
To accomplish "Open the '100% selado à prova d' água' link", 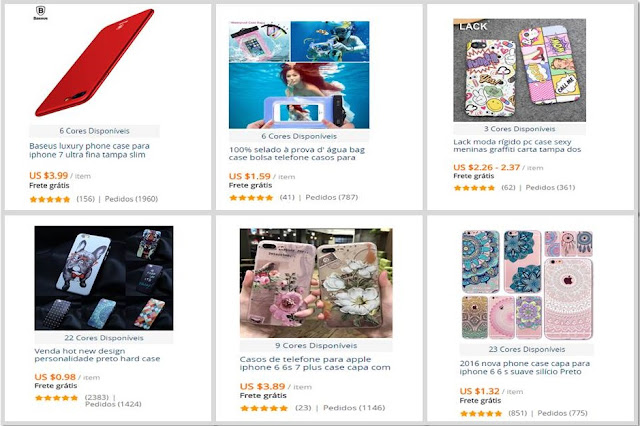I will coord(297,153).
